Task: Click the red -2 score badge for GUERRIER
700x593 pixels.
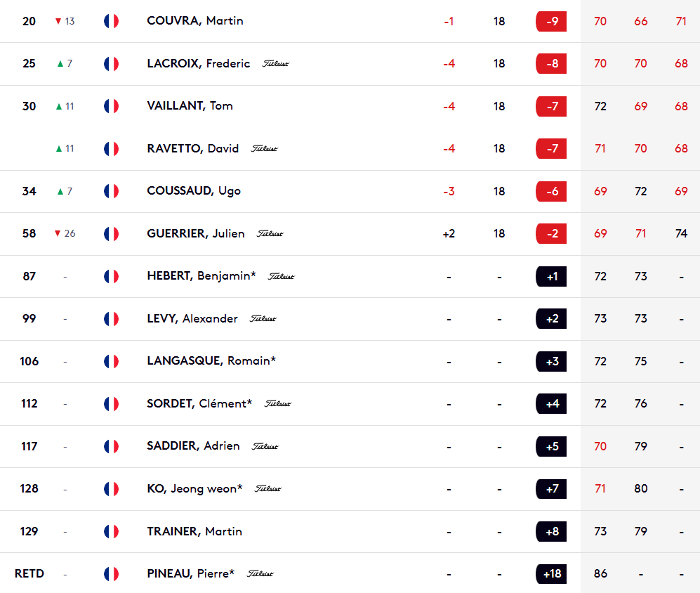Action: (x=551, y=234)
